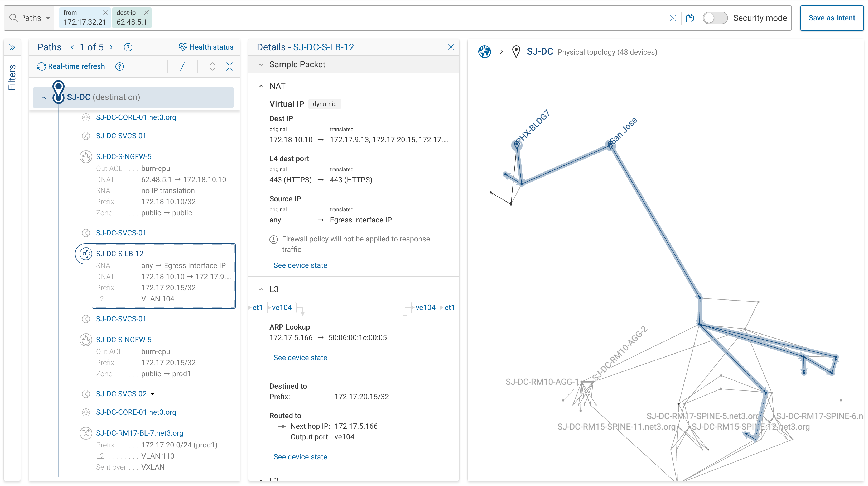
Task: Open help icon beside Real-time refresh
Action: tap(120, 66)
